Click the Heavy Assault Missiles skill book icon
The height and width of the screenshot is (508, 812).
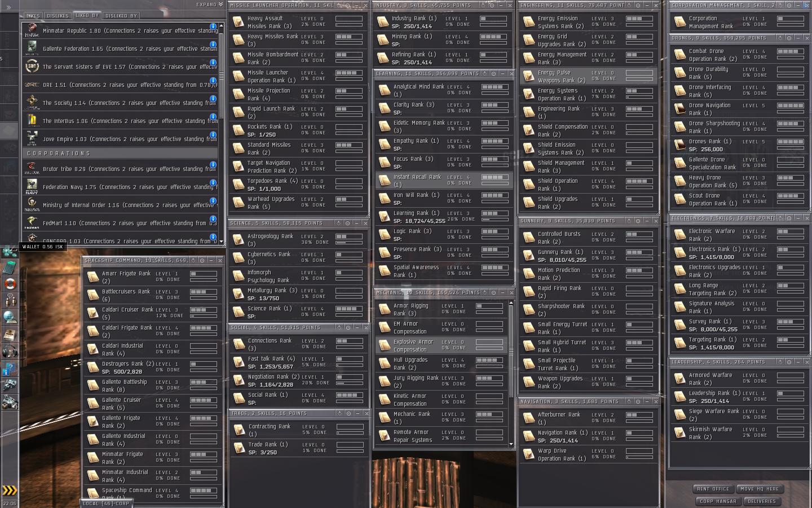pyautogui.click(x=239, y=22)
